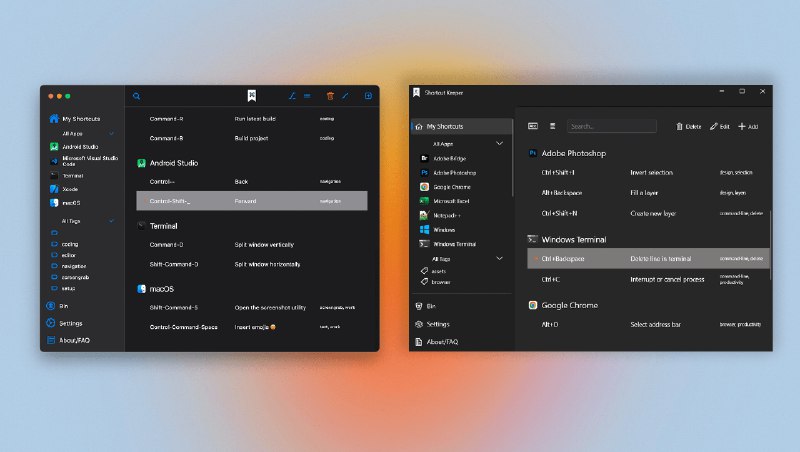The width and height of the screenshot is (800, 452).
Task: Select the Build project row
Action: click(252, 138)
